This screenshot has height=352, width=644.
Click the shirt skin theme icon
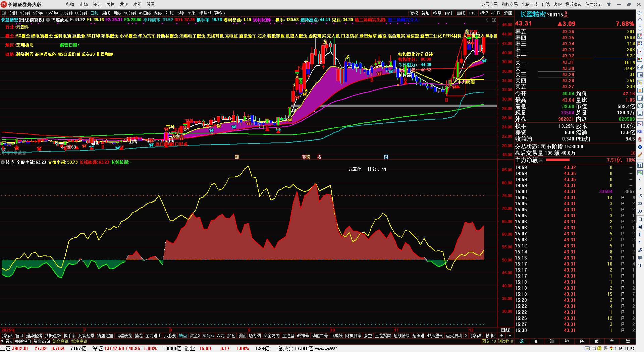point(609,4)
